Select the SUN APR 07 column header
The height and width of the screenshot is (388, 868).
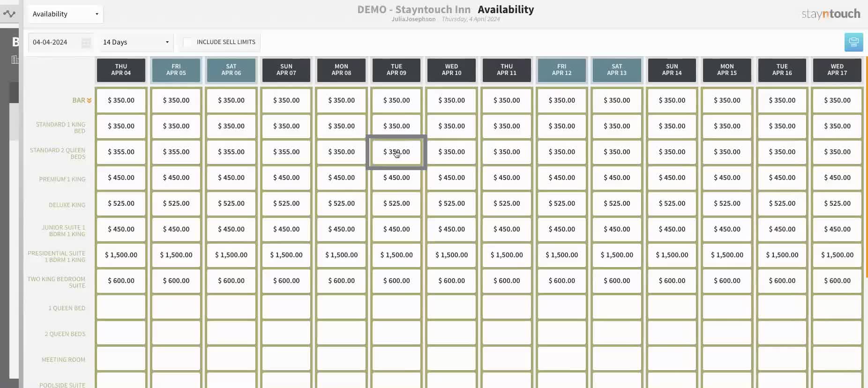pyautogui.click(x=286, y=70)
